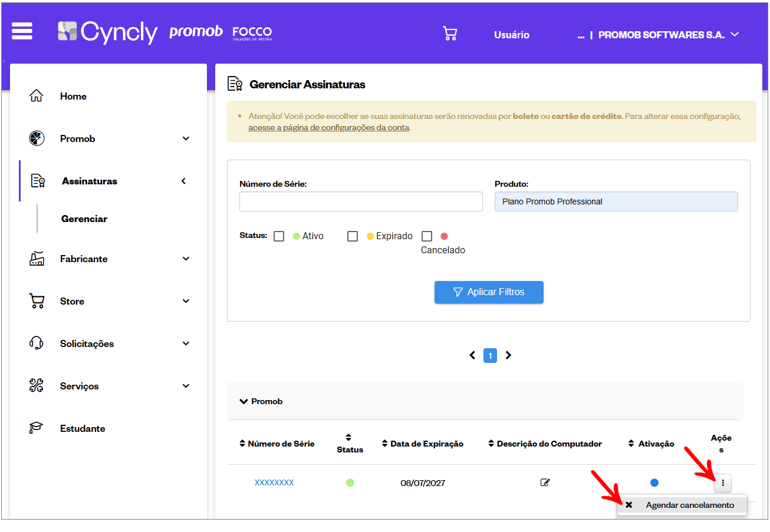Open the Produto dropdown
The height and width of the screenshot is (532, 770).
coord(616,201)
